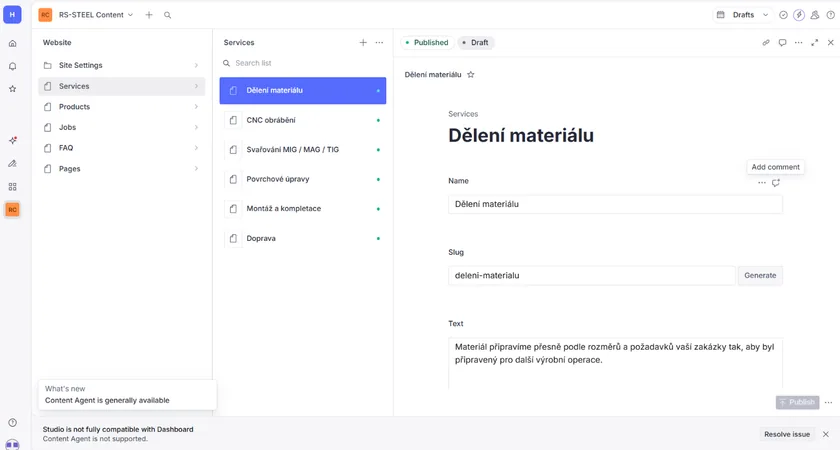Open document actions ellipsis in editor header
840x450 pixels.
(798, 42)
